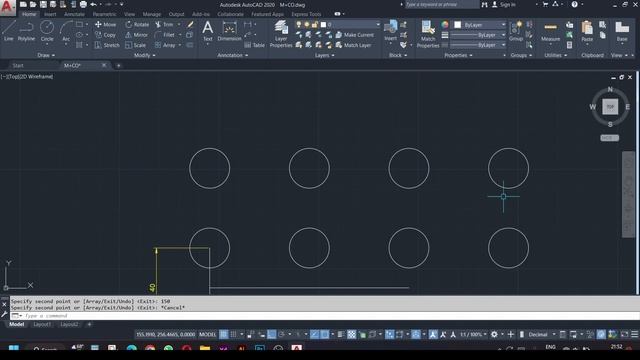Select the Line drawing tool

[x=9, y=31]
